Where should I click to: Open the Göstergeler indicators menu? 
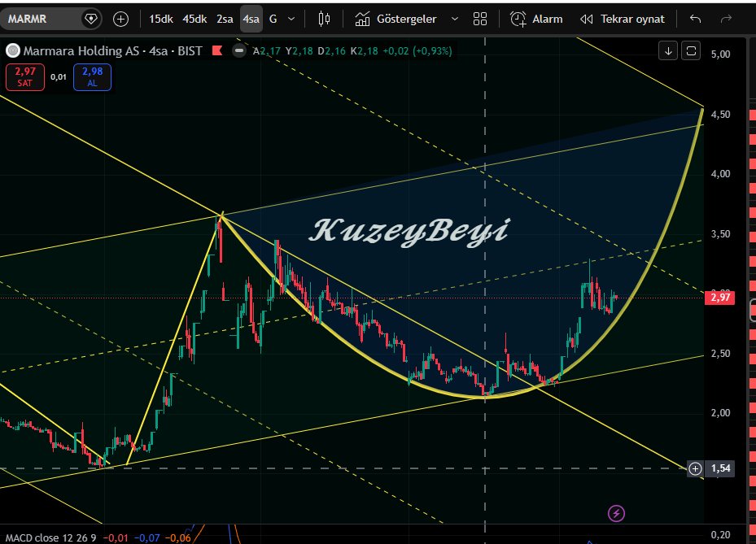(395, 19)
